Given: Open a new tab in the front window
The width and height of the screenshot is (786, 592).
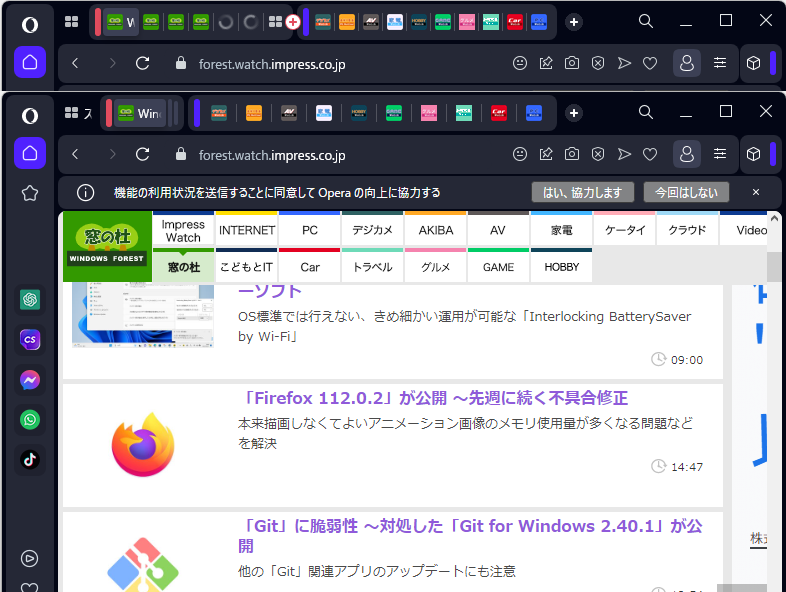Looking at the screenshot, I should (x=574, y=113).
